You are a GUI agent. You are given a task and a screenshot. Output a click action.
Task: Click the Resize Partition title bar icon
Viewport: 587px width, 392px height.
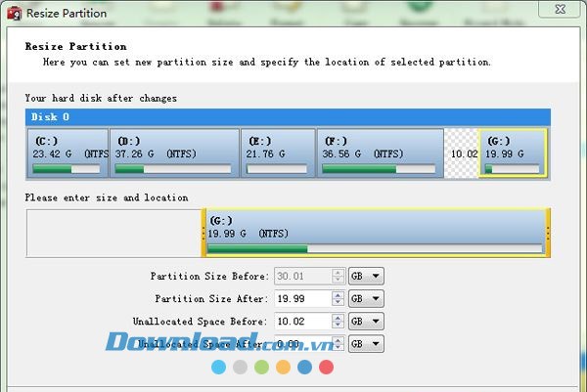pos(14,14)
